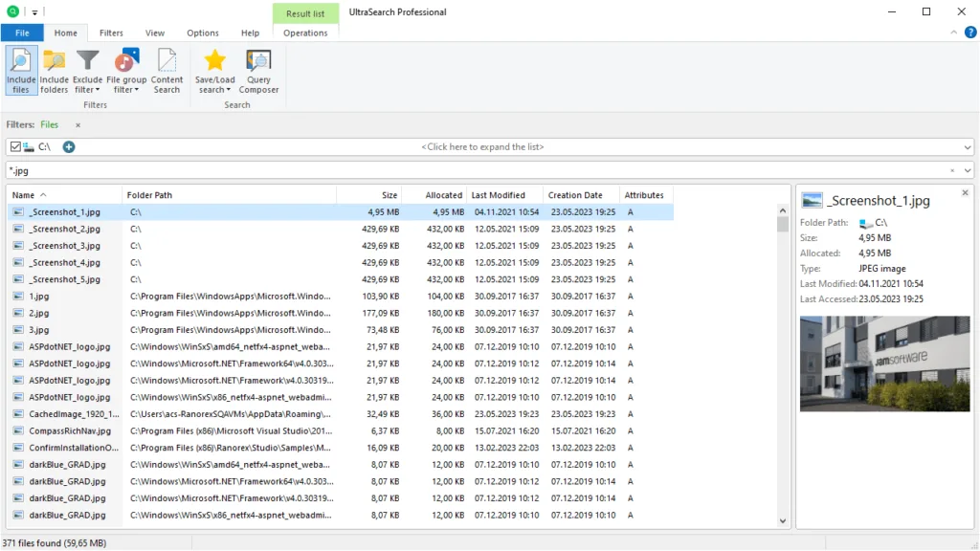Click the _Screenshot_1.jpg preview thumbnail
Viewport: 980px width, 551px height.
click(883, 364)
